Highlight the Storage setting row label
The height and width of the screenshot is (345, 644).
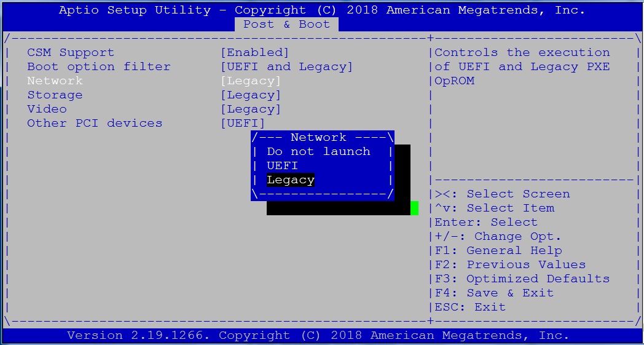click(x=55, y=95)
